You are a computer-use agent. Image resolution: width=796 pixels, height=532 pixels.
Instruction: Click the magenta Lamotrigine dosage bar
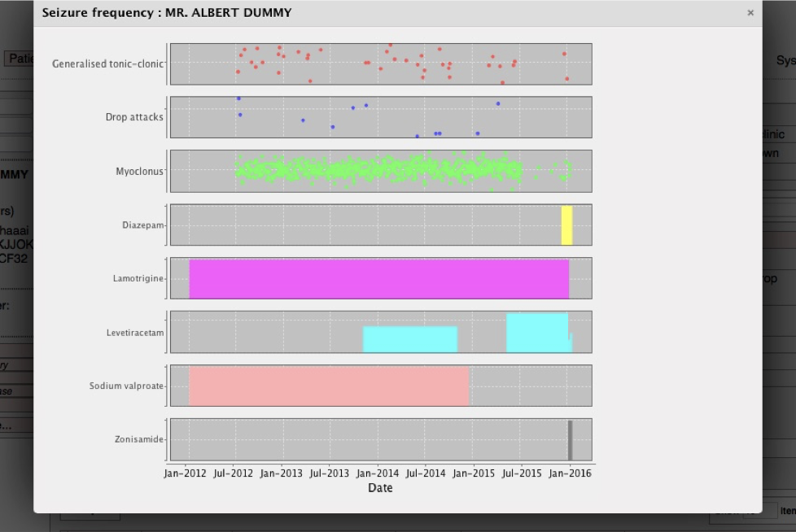[378, 278]
